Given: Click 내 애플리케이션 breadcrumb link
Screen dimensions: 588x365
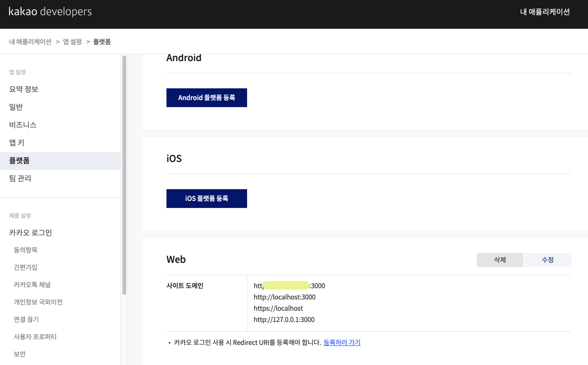Looking at the screenshot, I should (30, 42).
